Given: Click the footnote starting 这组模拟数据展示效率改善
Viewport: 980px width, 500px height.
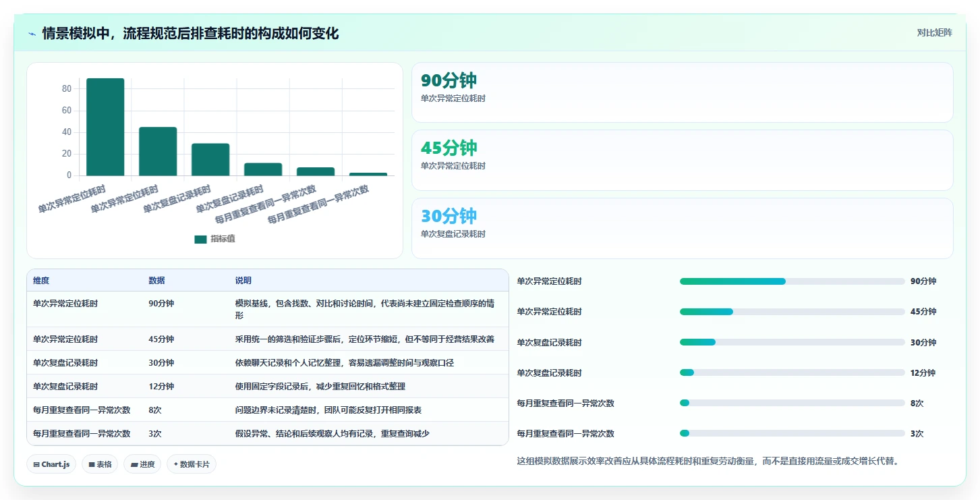Looking at the screenshot, I should [708, 462].
